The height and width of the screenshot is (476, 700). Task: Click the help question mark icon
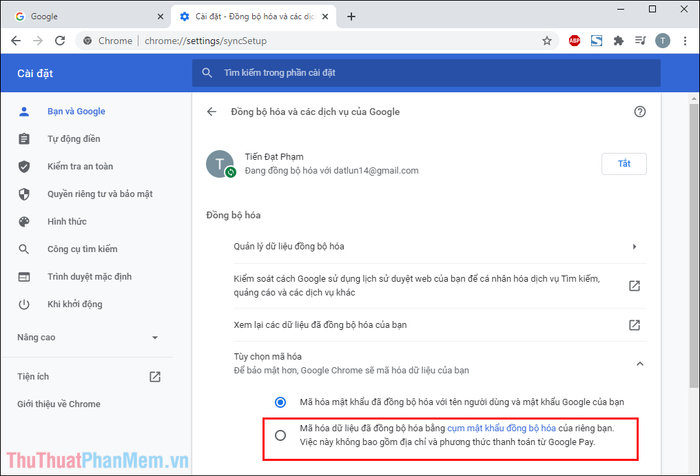640,112
